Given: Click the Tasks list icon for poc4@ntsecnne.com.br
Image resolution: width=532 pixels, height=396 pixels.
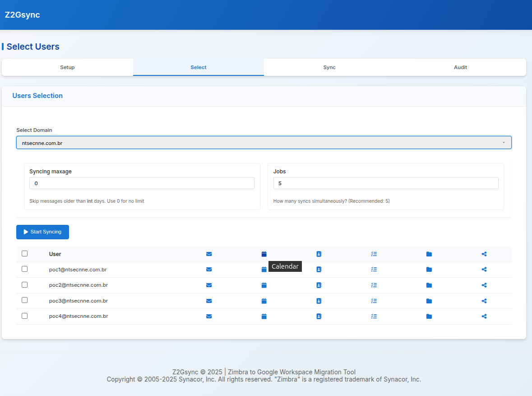Looking at the screenshot, I should pyautogui.click(x=374, y=316).
